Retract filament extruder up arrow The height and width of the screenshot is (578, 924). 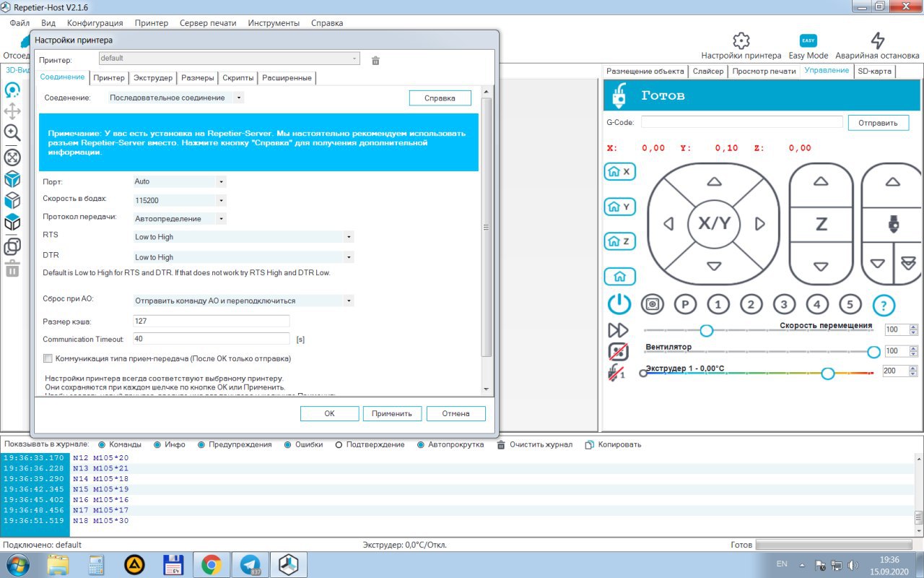click(893, 181)
